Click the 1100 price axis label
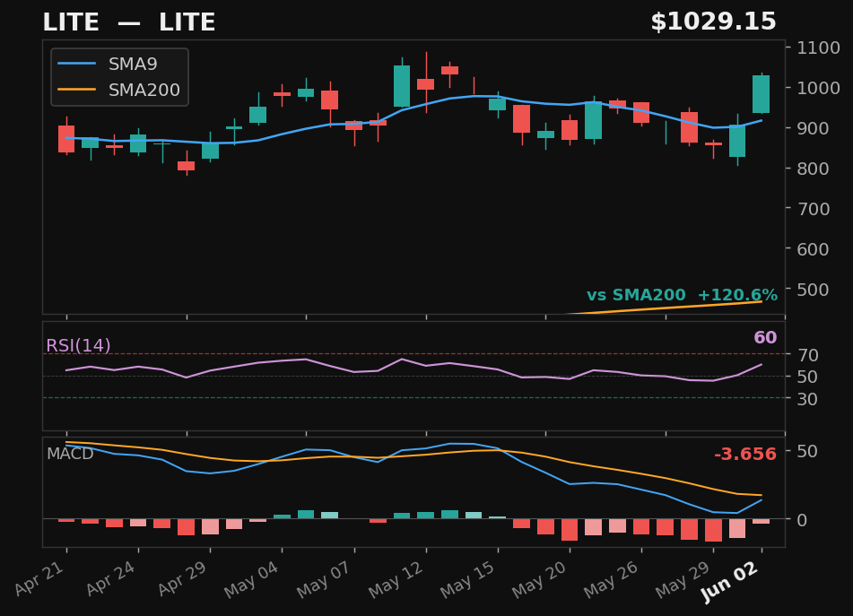Screen dimensions: 853x616 [x=819, y=48]
